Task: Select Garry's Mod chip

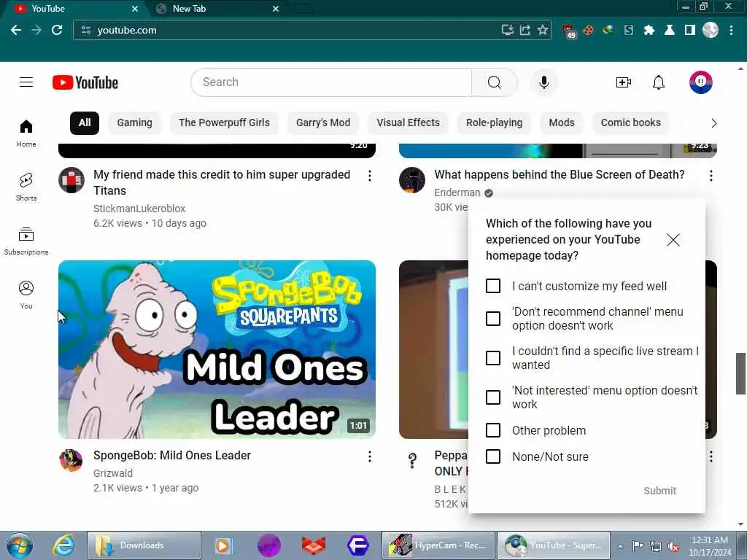Action: (x=323, y=122)
